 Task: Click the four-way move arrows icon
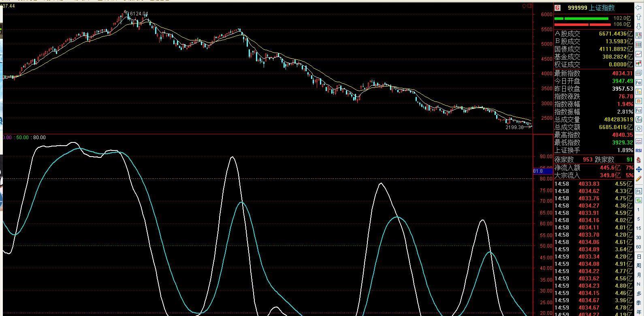(639, 169)
